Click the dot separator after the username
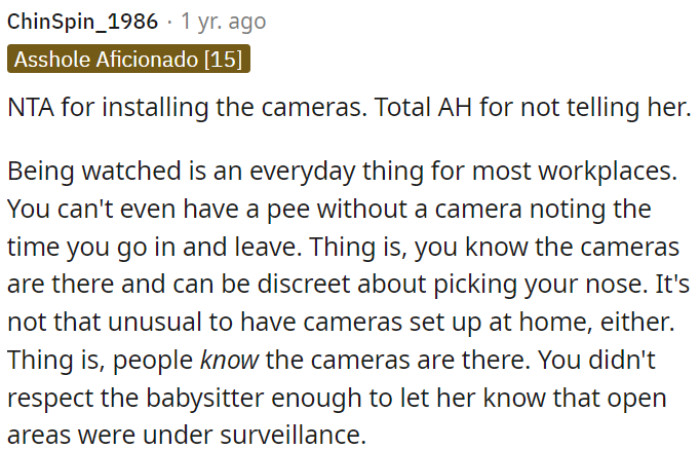 [x=170, y=21]
